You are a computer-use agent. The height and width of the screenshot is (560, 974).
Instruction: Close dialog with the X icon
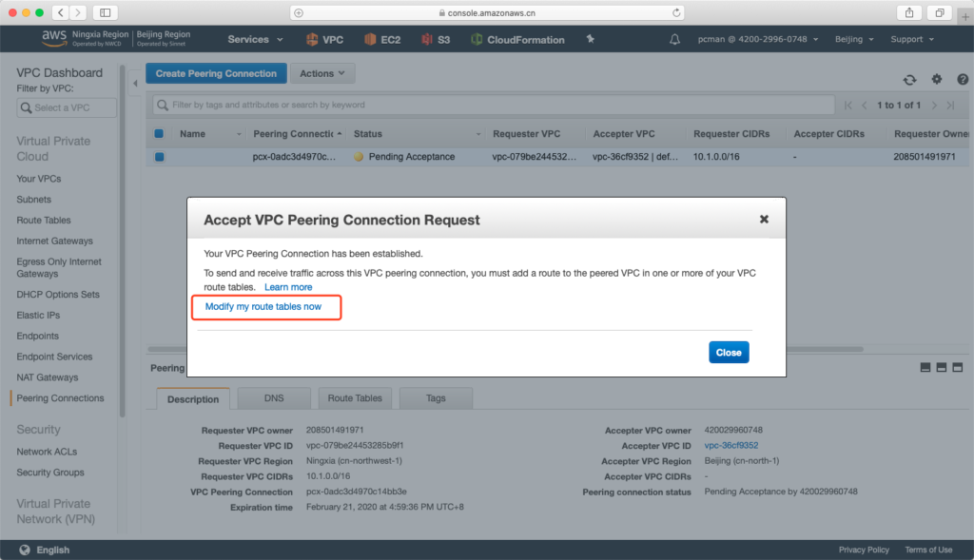coord(763,219)
